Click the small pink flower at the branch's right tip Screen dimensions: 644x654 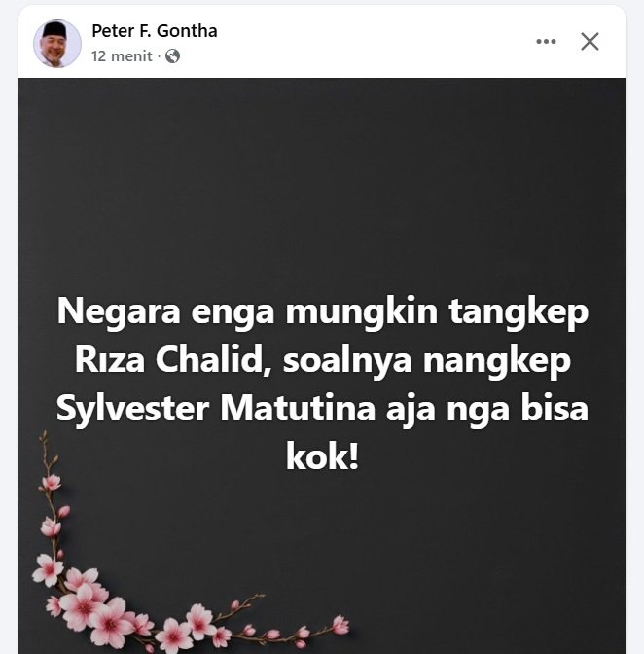340,625
